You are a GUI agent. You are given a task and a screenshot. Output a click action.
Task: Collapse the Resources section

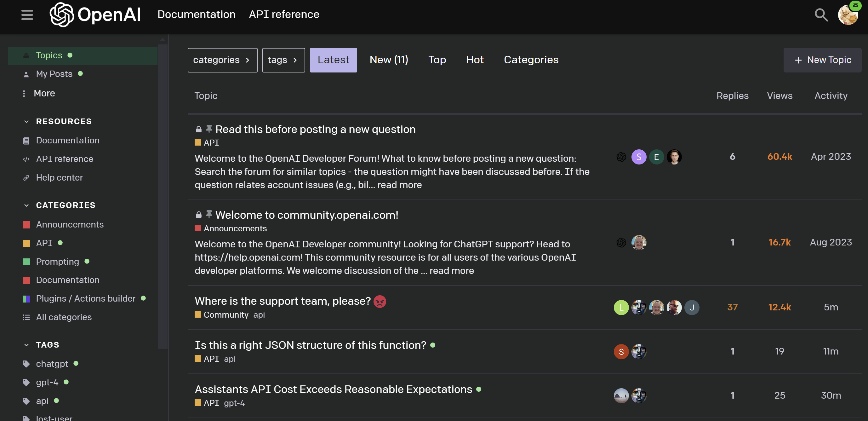point(26,121)
